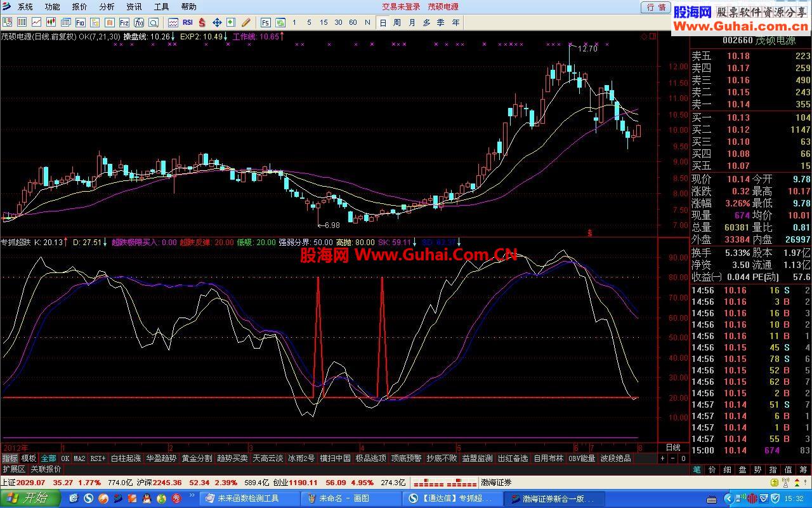Click the F10 company info icon
The width and height of the screenshot is (812, 508).
pyautogui.click(x=81, y=22)
